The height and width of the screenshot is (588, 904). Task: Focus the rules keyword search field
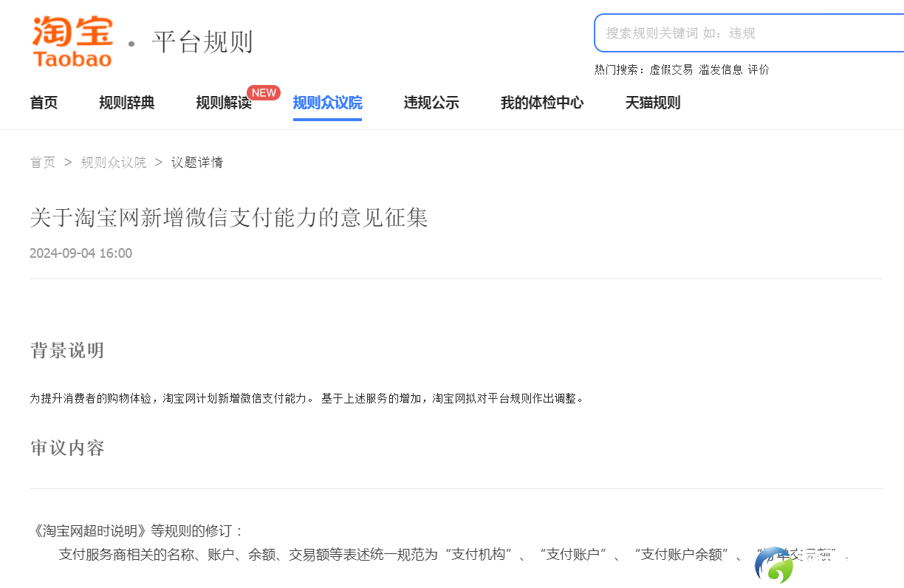click(749, 33)
